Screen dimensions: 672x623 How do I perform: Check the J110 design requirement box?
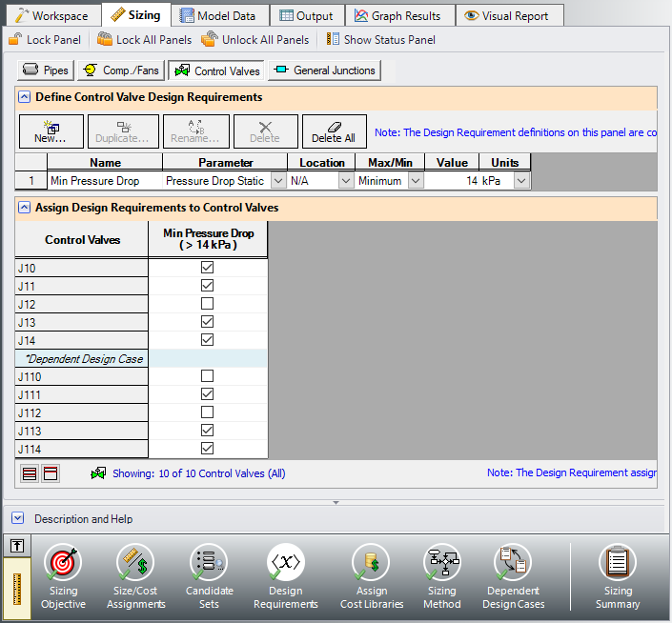coord(208,376)
